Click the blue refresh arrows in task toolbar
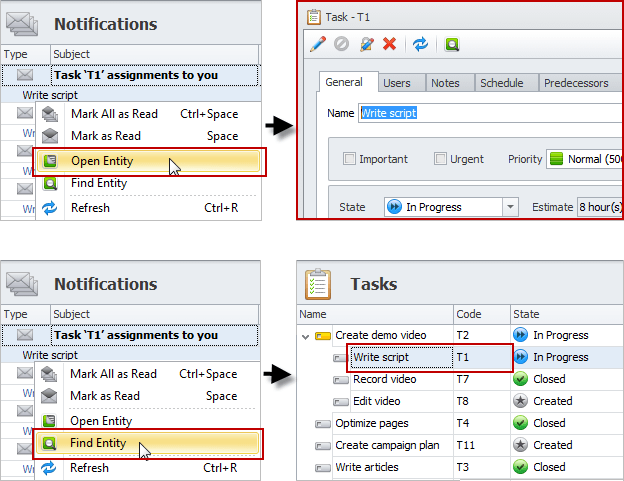Viewport: 624px width, 481px height. tap(420, 44)
